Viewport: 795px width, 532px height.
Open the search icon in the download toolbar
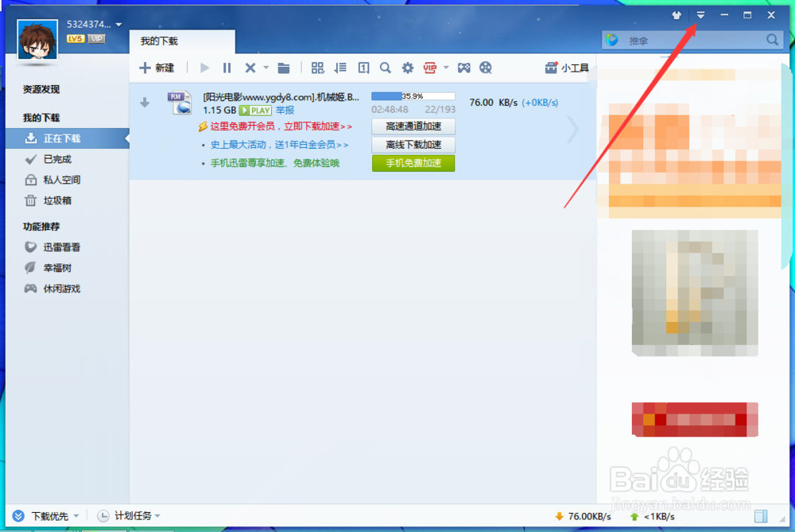click(x=386, y=68)
